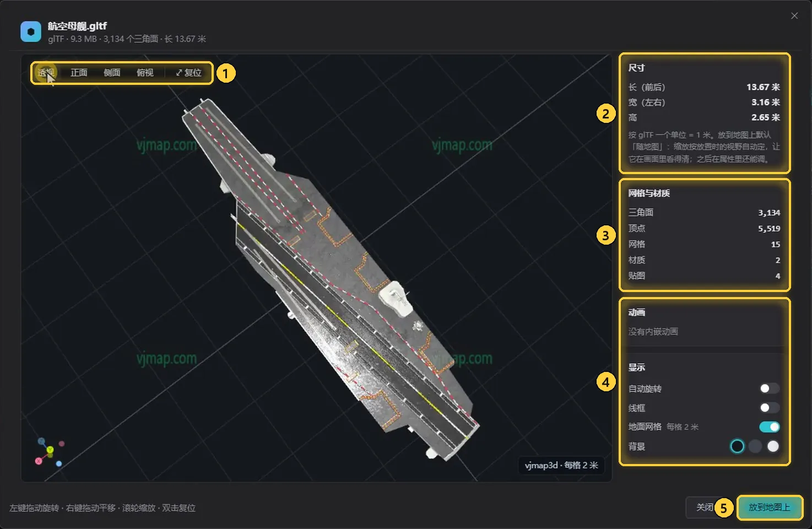
Task: Click the 三角面 count 3,134
Action: pyautogui.click(x=769, y=213)
